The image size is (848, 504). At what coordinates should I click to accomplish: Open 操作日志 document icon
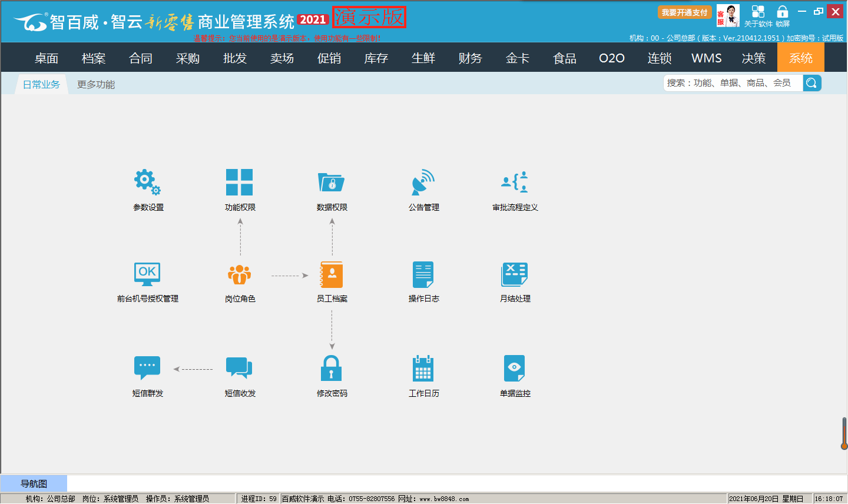423,274
